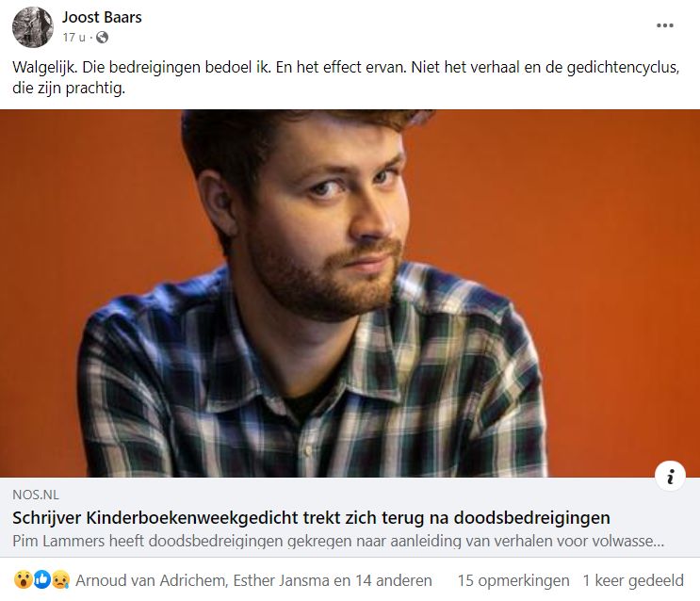Click the public globe privacy icon
This screenshot has height=601, width=700.
coord(103,38)
